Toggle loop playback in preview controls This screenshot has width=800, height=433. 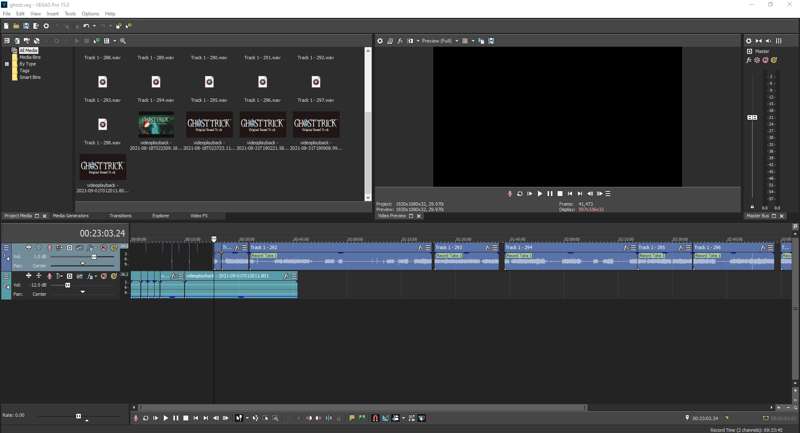pyautogui.click(x=519, y=194)
